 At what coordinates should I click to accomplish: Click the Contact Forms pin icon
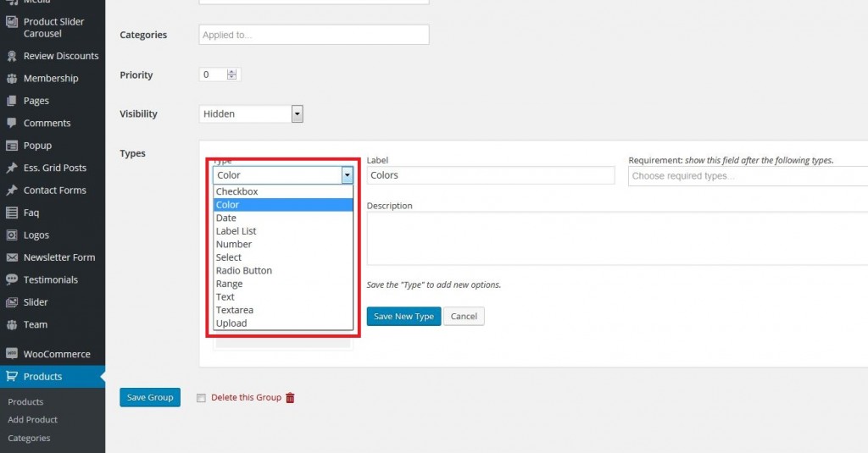click(x=12, y=191)
